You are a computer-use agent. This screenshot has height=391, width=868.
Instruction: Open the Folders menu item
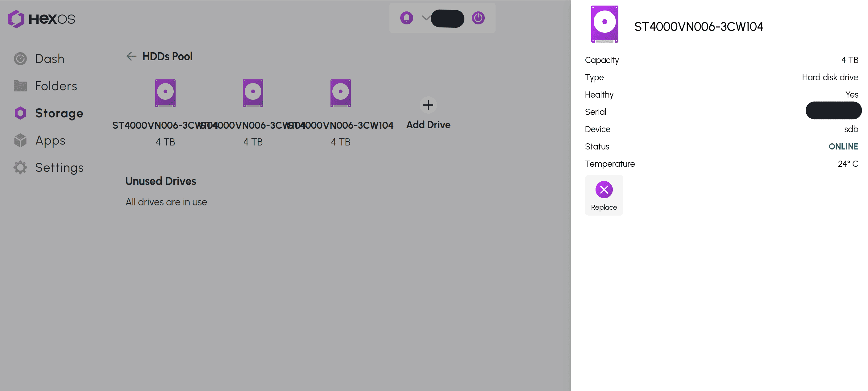pos(45,86)
